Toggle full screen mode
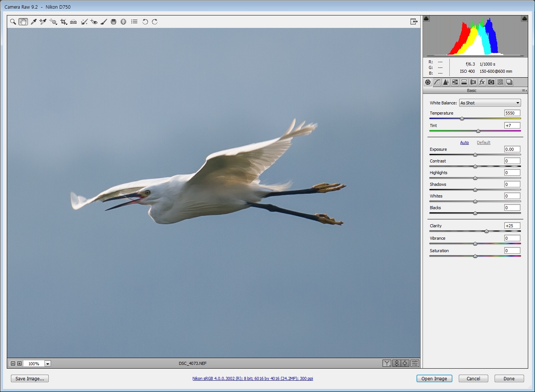 414,22
